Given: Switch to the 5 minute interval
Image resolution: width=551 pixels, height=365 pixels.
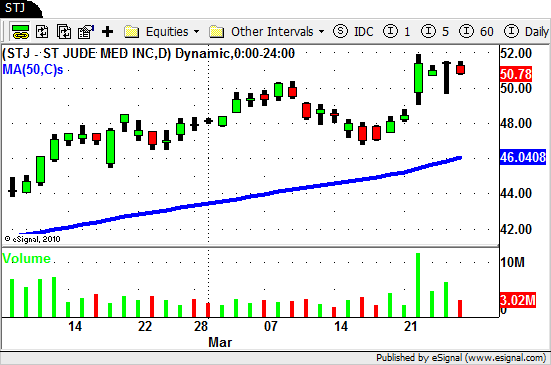Looking at the screenshot, I should click(435, 32).
